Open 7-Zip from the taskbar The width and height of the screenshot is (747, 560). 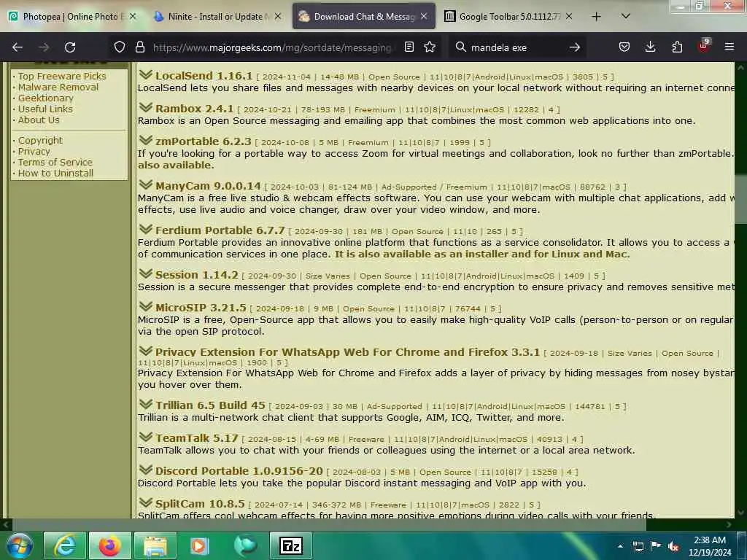point(291,545)
